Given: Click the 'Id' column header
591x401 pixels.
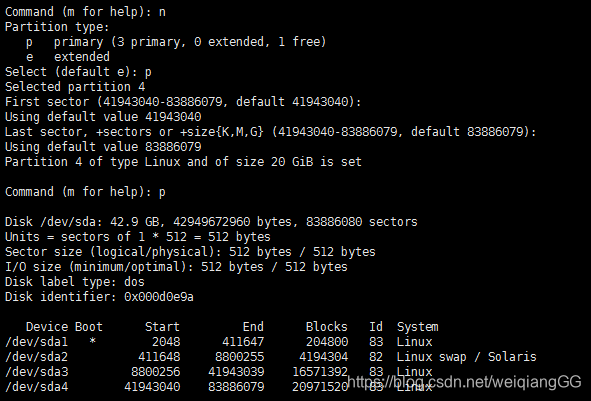Looking at the screenshot, I should [376, 327].
